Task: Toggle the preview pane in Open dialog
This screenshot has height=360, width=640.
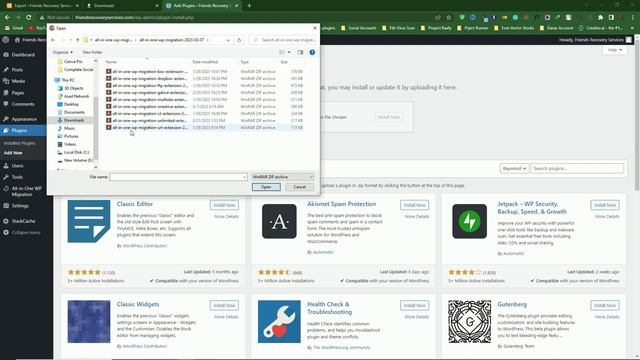Action: 300,52
